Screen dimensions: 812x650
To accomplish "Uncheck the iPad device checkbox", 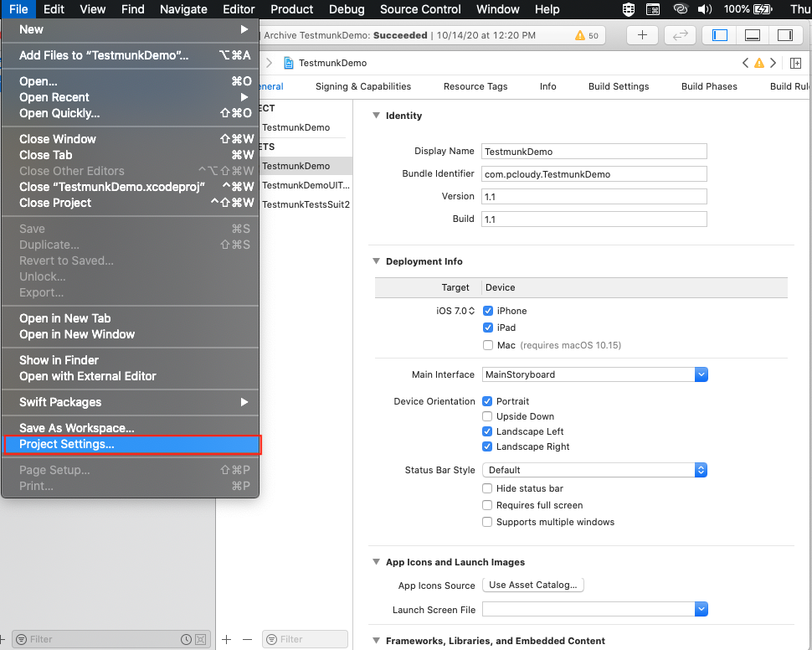I will click(x=488, y=328).
